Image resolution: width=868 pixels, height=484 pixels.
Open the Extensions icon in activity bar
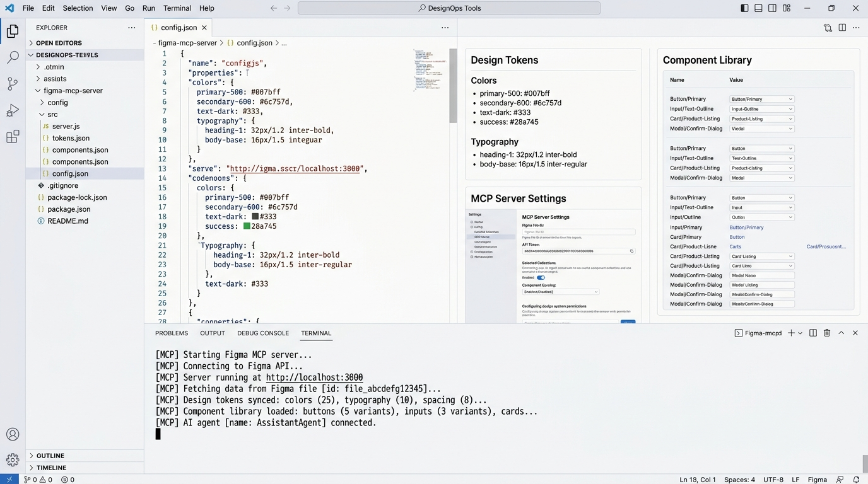coord(13,136)
